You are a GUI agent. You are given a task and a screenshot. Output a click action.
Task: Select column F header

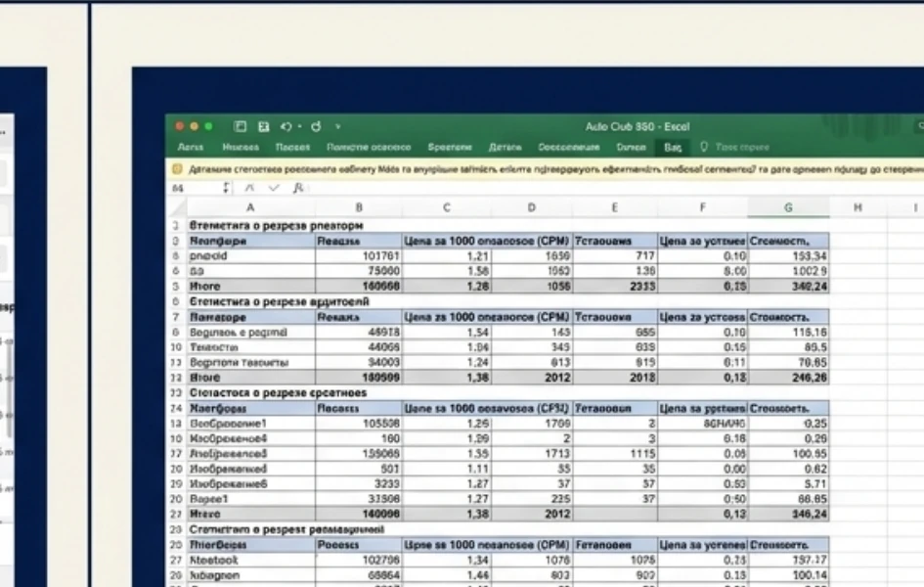click(702, 207)
